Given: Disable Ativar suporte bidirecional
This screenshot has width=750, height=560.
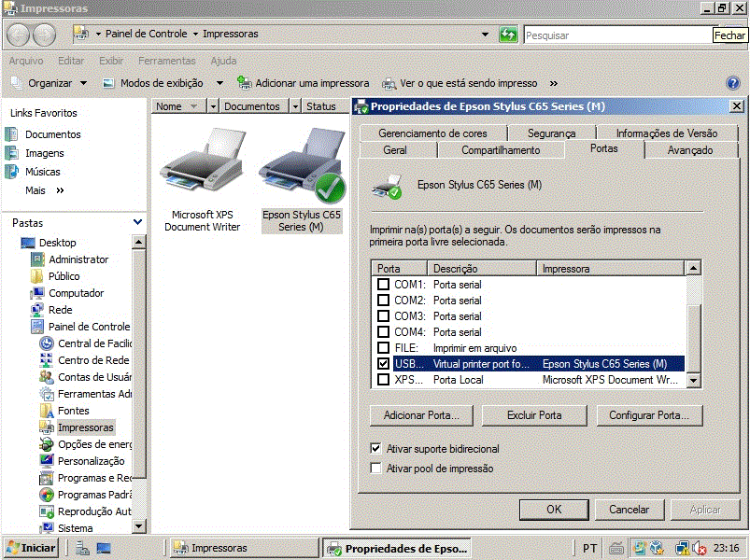Looking at the screenshot, I should (x=376, y=449).
